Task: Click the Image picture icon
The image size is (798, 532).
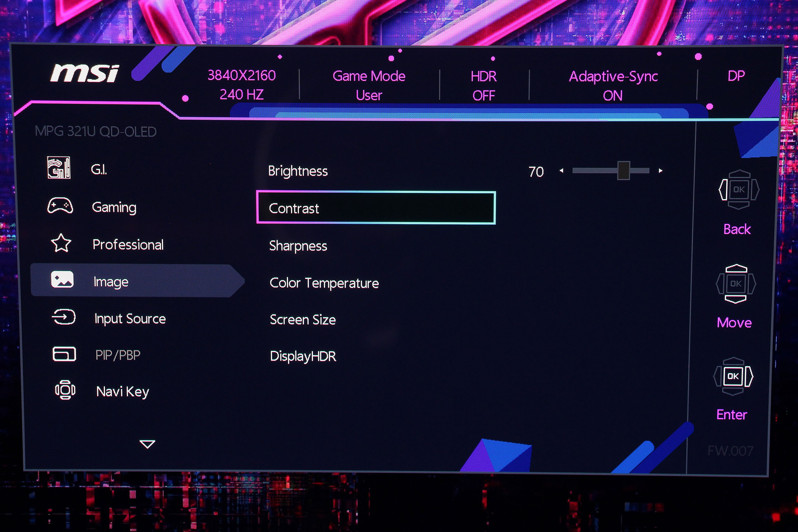Action: point(62,280)
